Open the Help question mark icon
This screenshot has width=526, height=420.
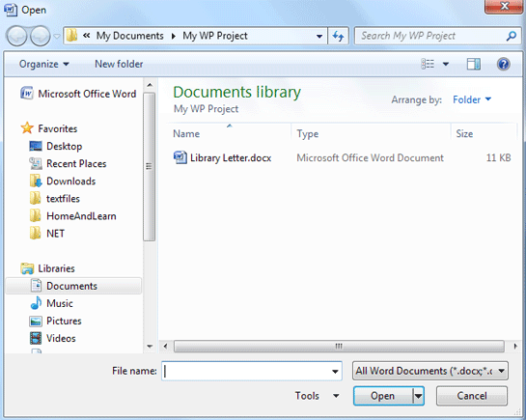coord(503,64)
